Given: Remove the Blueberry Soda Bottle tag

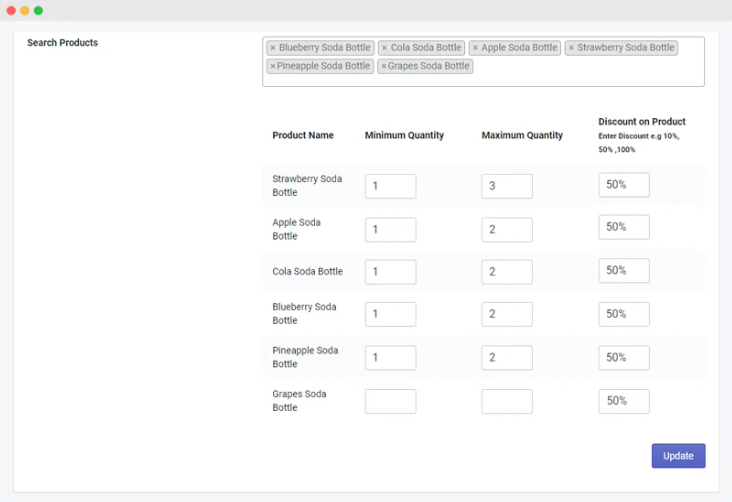Looking at the screenshot, I should [273, 48].
